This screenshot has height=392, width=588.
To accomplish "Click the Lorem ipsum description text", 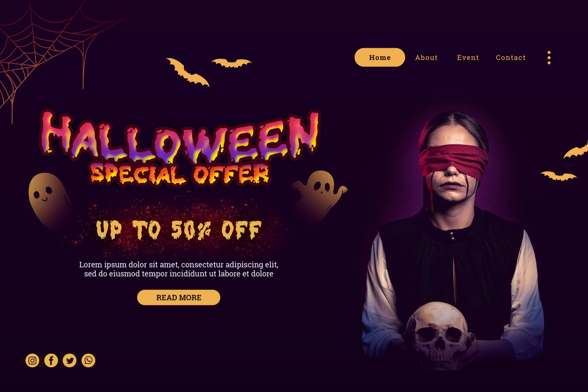I will [179, 269].
